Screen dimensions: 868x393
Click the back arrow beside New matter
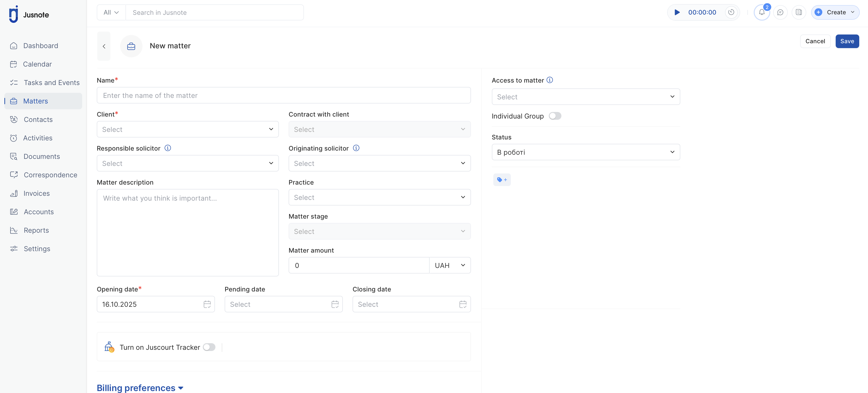[x=104, y=46]
